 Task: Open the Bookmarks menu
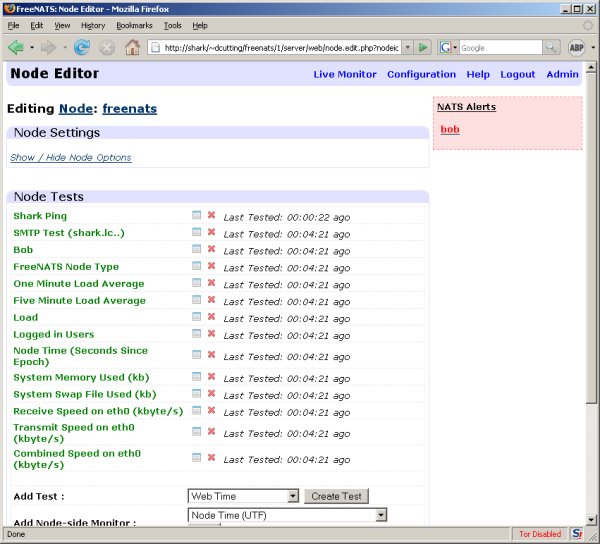coord(134,26)
